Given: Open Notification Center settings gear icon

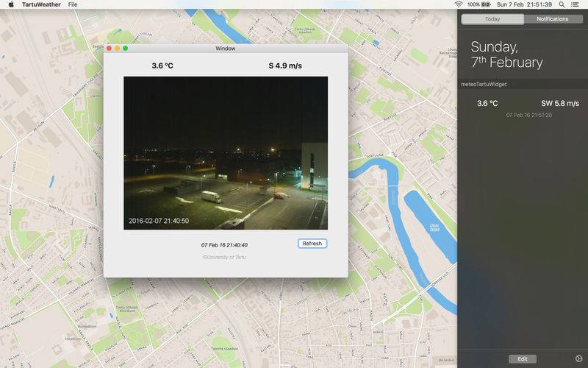Looking at the screenshot, I should 578,359.
